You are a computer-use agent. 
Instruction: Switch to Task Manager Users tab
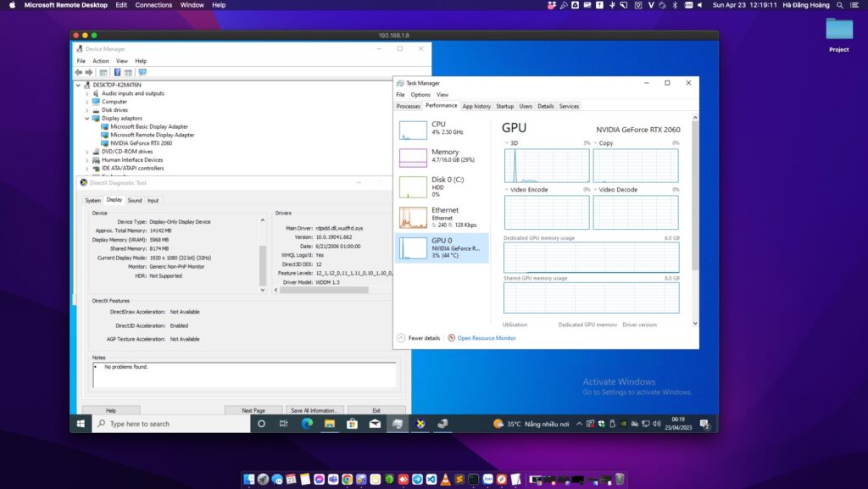click(x=526, y=106)
